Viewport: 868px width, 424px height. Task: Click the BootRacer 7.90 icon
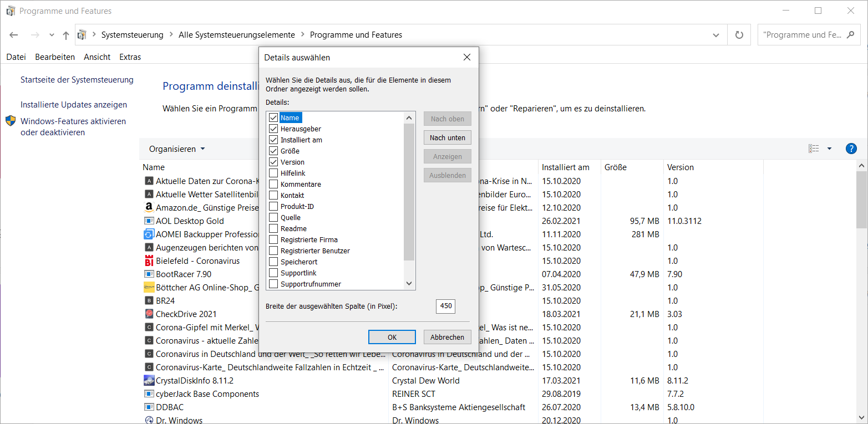point(149,274)
